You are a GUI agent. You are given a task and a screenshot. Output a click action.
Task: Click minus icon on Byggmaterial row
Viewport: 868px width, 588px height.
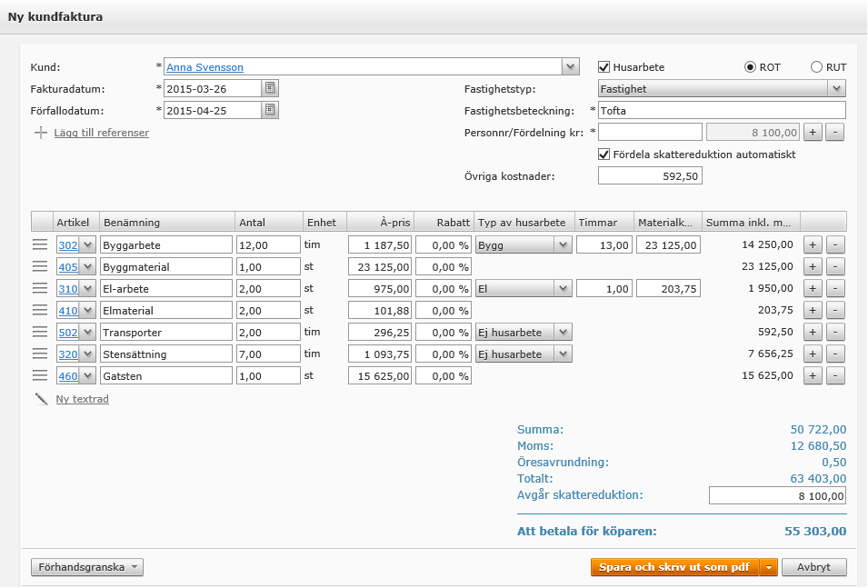coord(836,266)
